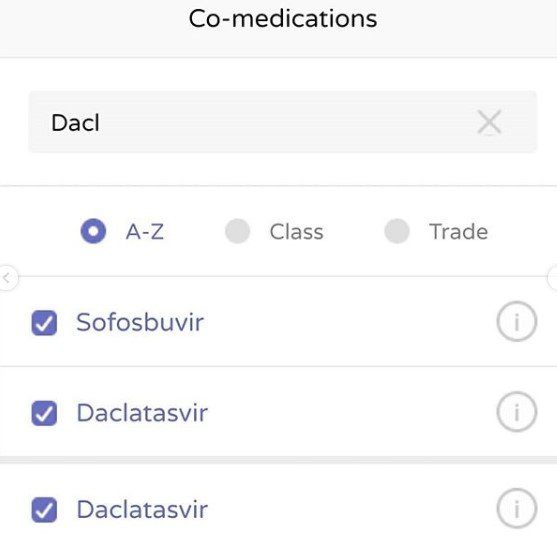Viewport: 557px width, 549px height.
Task: Open info icon for Sofosbuvir
Action: [517, 321]
